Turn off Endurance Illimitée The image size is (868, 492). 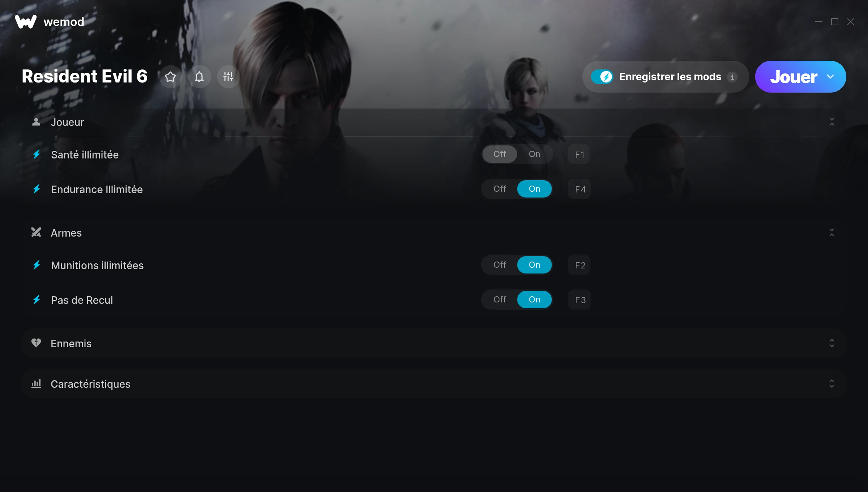(499, 189)
